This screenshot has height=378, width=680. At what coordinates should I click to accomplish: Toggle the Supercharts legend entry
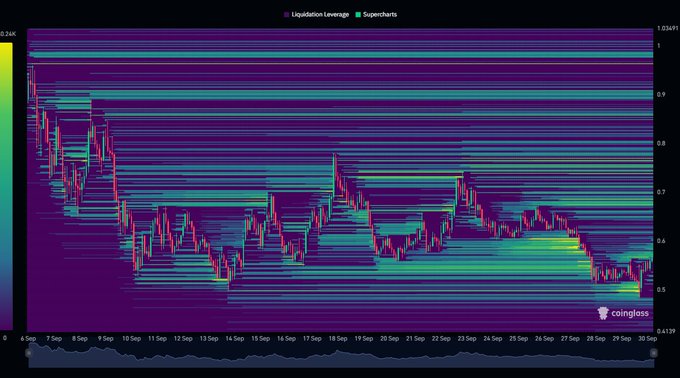[x=376, y=14]
